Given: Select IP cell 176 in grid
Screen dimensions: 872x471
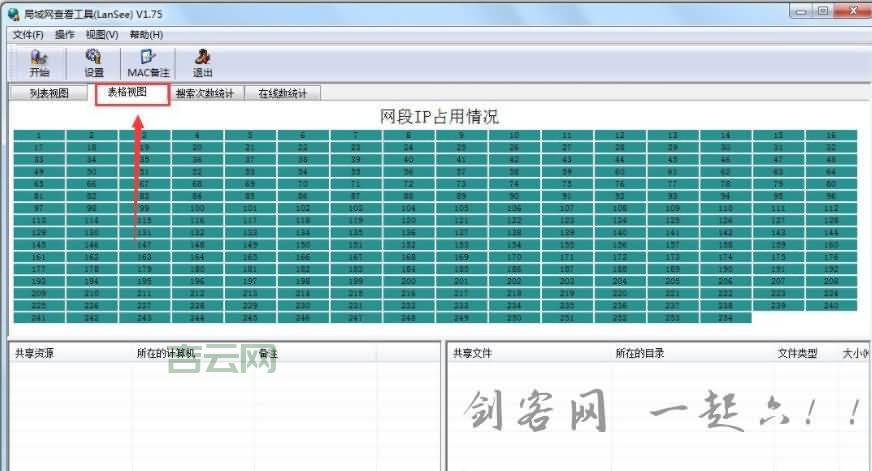Looking at the screenshot, I should (831, 257).
